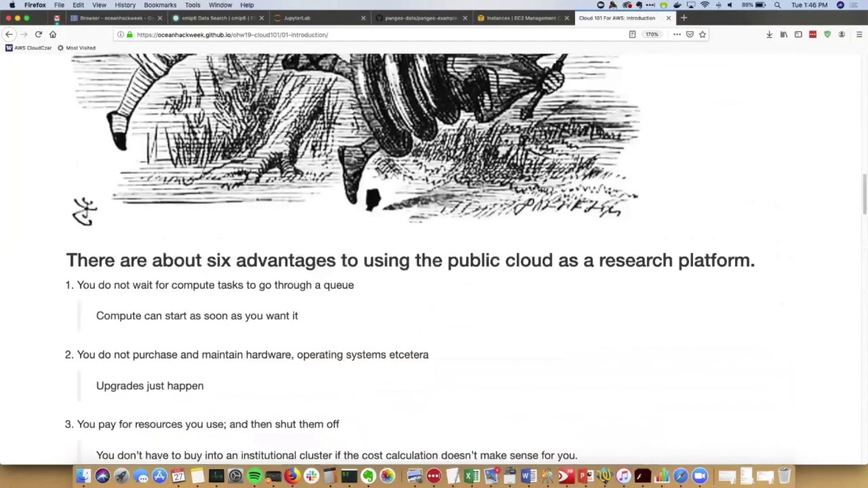Open the Wi-Fi status menu

[x=705, y=5]
